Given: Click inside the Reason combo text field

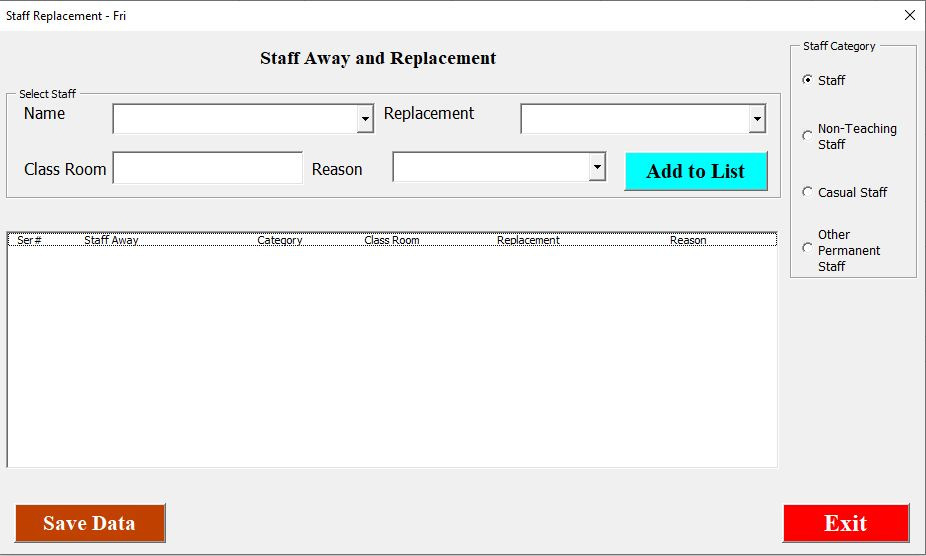Looking at the screenshot, I should 490,167.
